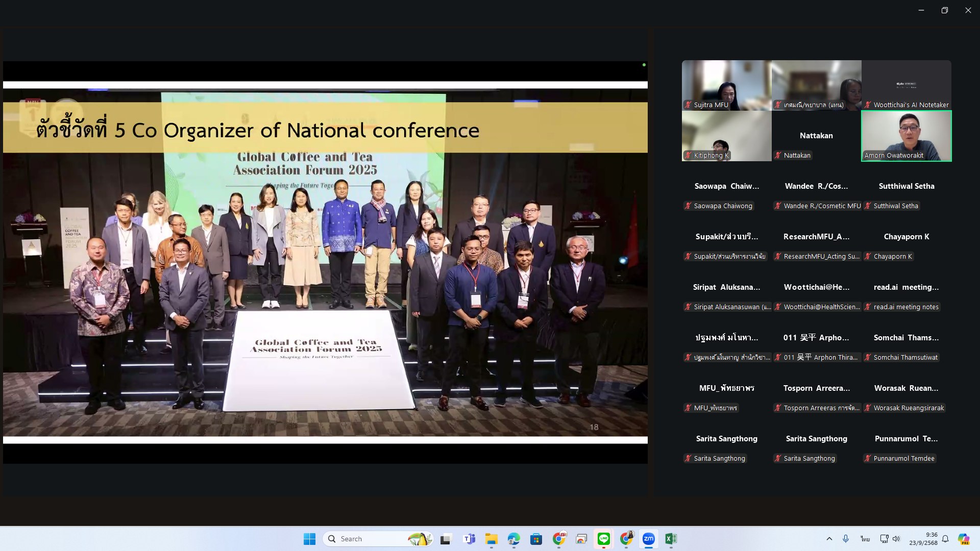Screen dimensions: 980x551
Task: Select Sujitra MFU participant video
Action: click(x=726, y=85)
